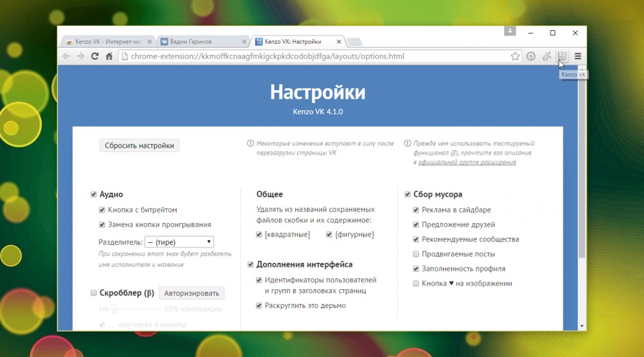Toggle the Аудио checkbox
This screenshot has width=644, height=357.
[93, 194]
